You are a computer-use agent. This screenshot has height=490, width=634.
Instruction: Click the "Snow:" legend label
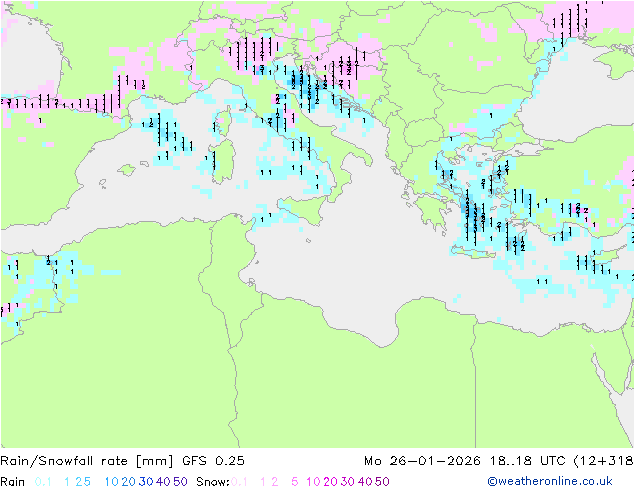pos(213,482)
